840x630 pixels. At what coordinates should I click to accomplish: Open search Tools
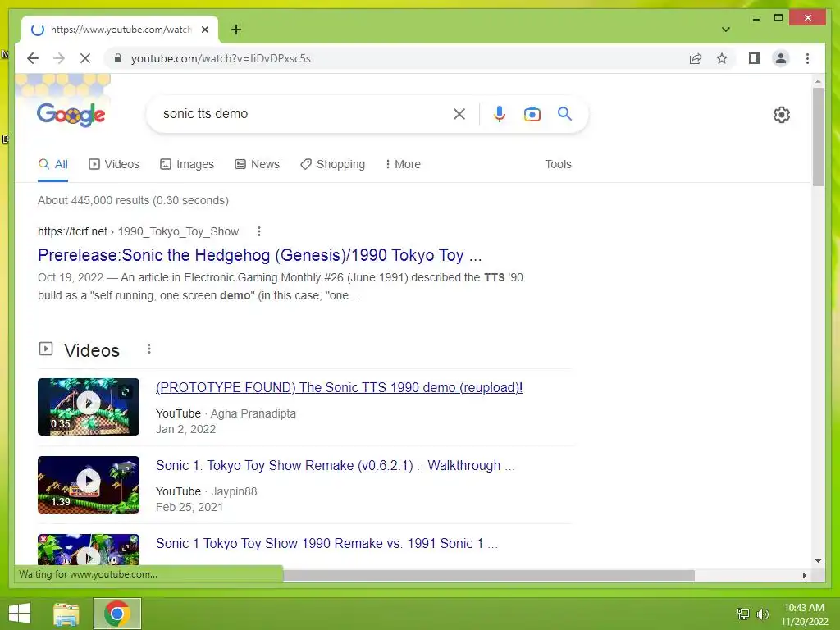tap(558, 164)
